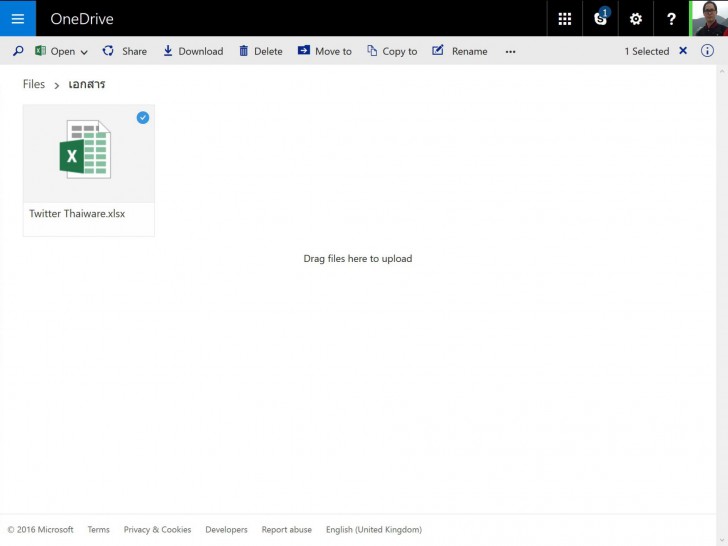The width and height of the screenshot is (728, 546).
Task: Open the hamburger navigation menu
Action: tap(18, 19)
